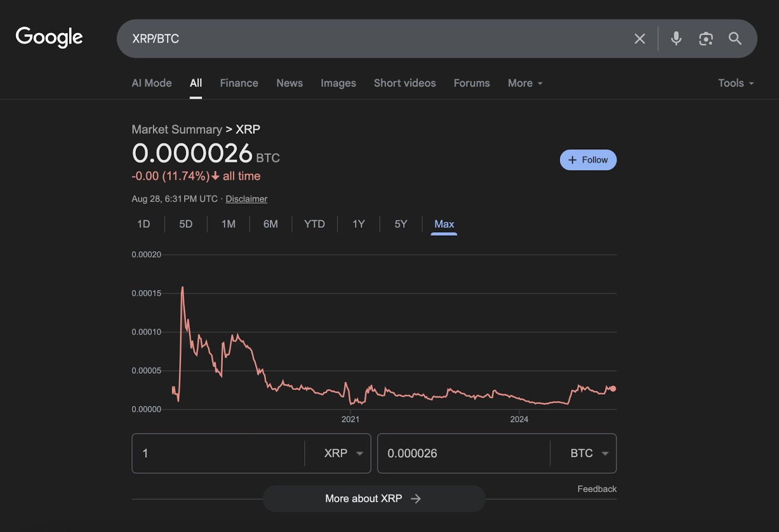Click the 0.00000 y-axis label

pos(146,409)
